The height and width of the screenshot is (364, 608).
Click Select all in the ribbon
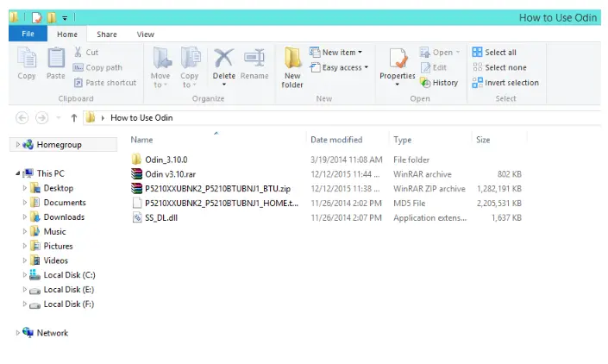point(494,53)
